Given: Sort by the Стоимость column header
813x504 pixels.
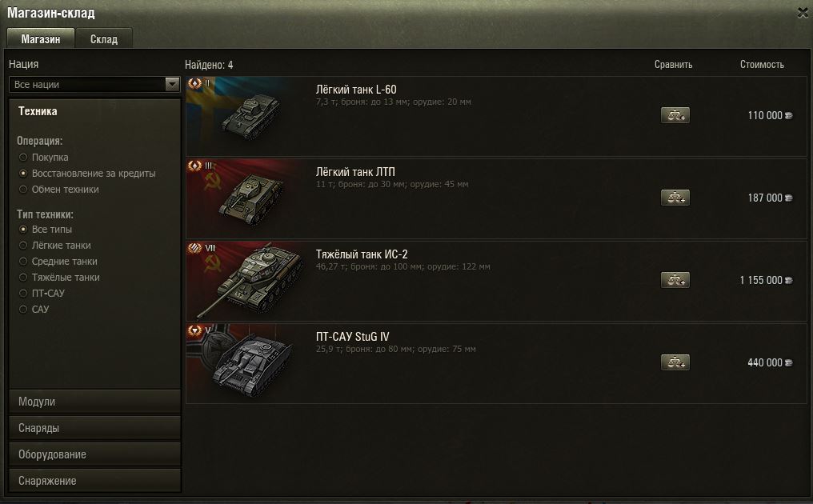Looking at the screenshot, I should pos(762,64).
